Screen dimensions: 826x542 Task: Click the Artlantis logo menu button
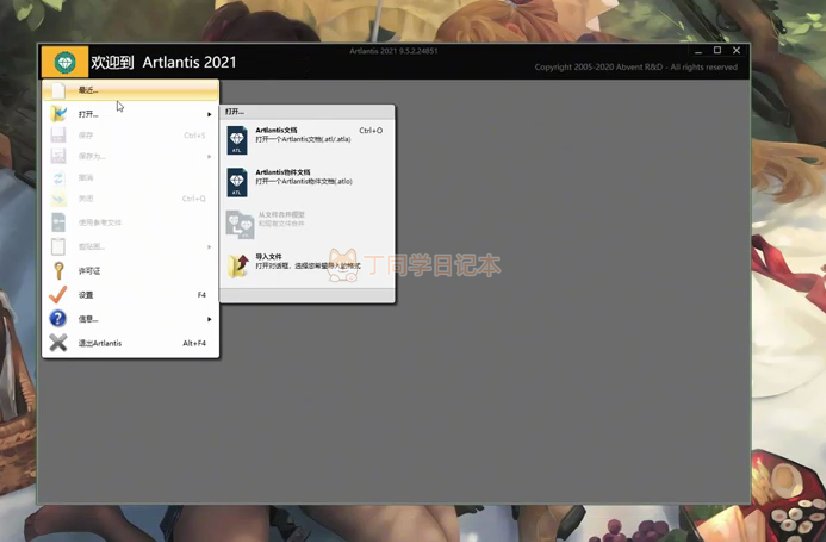click(65, 62)
